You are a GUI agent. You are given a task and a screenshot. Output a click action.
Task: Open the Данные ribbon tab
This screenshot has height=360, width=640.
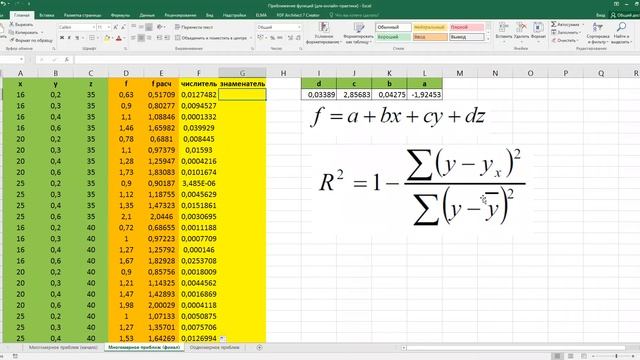tap(147, 15)
